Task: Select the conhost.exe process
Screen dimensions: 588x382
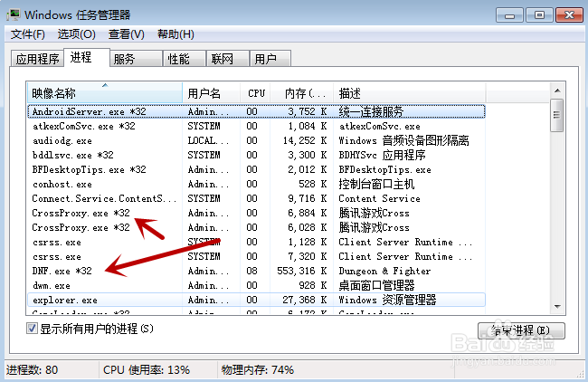Action: [x=257, y=185]
